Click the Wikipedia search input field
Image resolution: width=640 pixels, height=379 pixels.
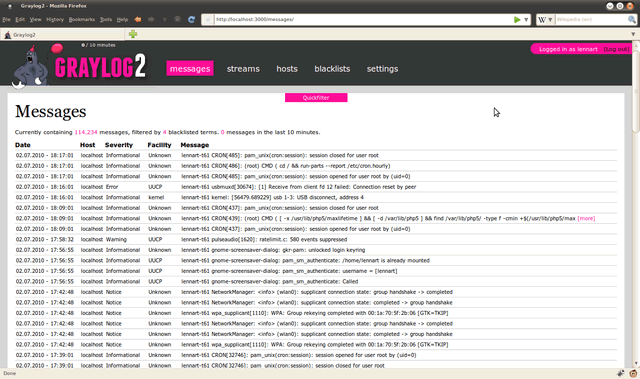591,20
